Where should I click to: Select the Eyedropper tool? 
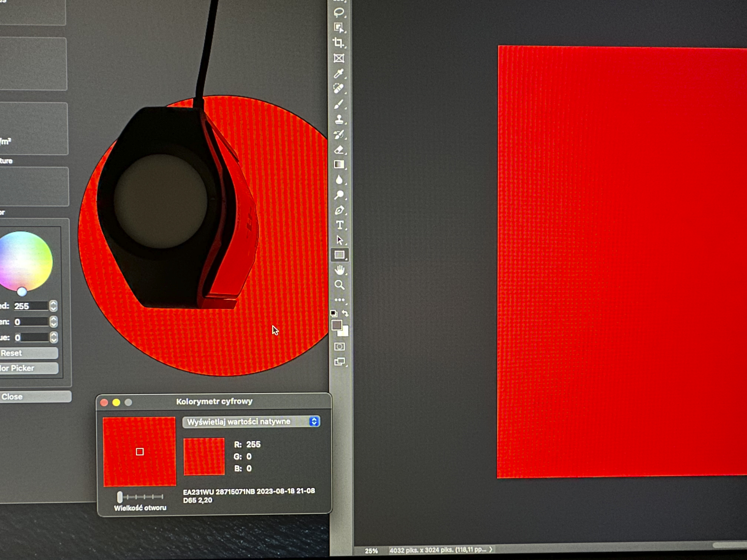click(x=339, y=73)
